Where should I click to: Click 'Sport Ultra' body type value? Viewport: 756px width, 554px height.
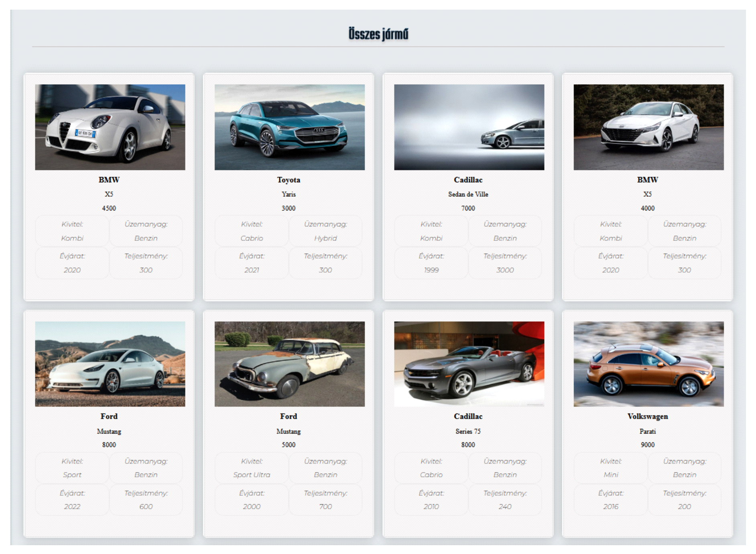pyautogui.click(x=252, y=475)
